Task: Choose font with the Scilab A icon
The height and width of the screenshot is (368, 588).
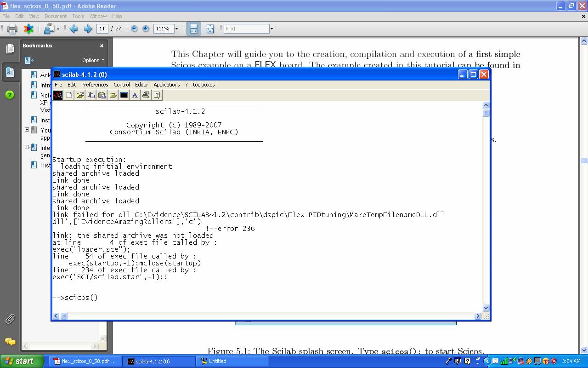Action: click(x=135, y=95)
